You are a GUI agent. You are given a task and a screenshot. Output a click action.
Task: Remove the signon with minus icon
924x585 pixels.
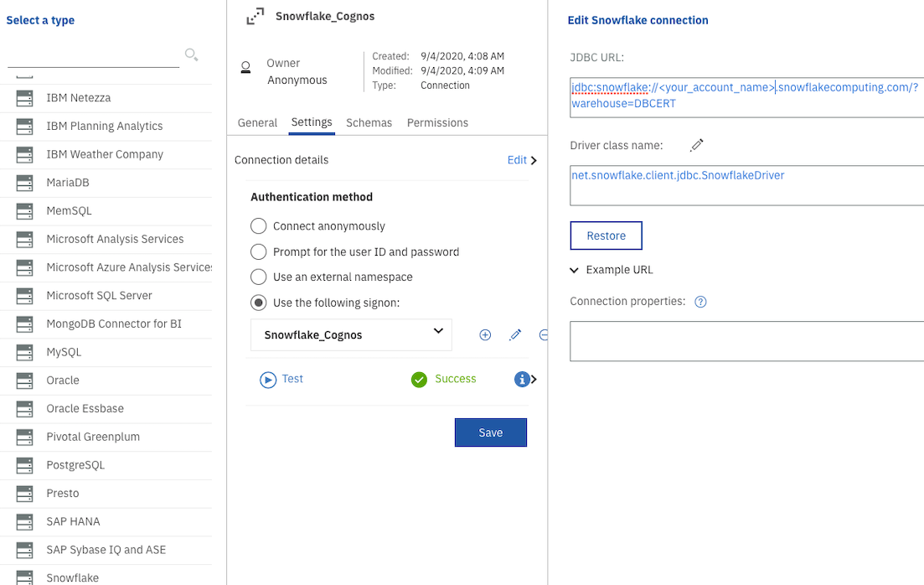click(x=544, y=335)
